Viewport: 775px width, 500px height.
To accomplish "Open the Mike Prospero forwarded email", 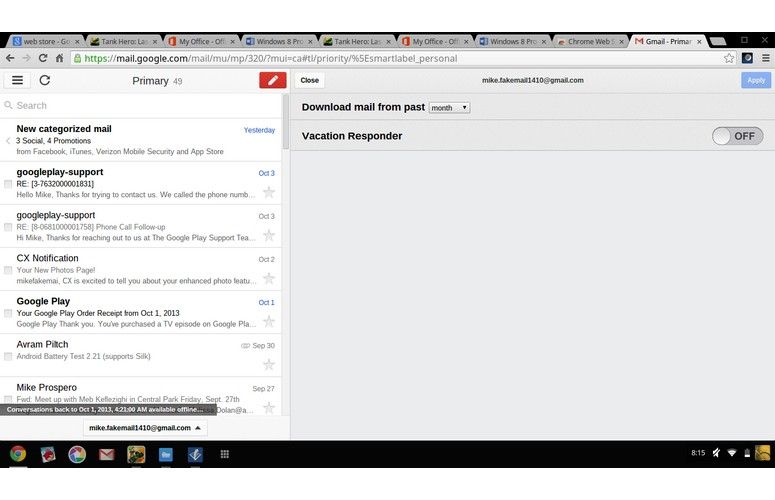I will pyautogui.click(x=141, y=397).
